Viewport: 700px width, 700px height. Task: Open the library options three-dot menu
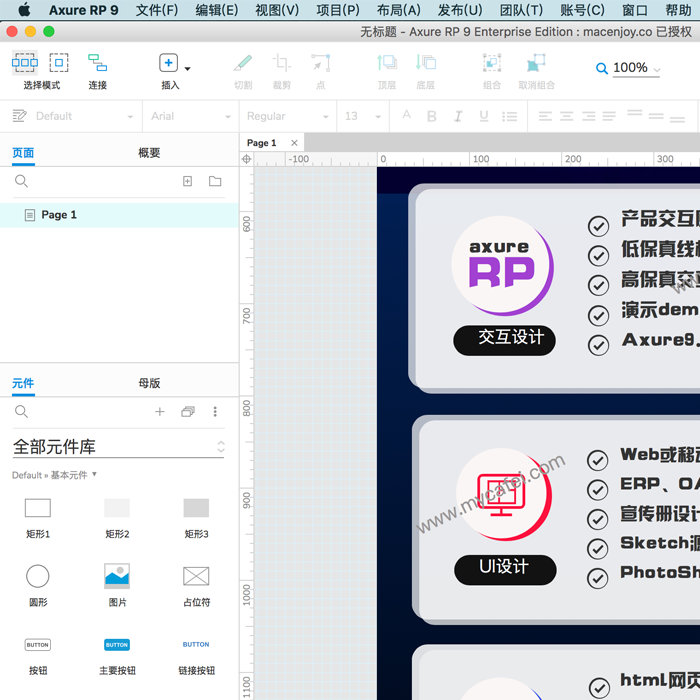click(215, 411)
